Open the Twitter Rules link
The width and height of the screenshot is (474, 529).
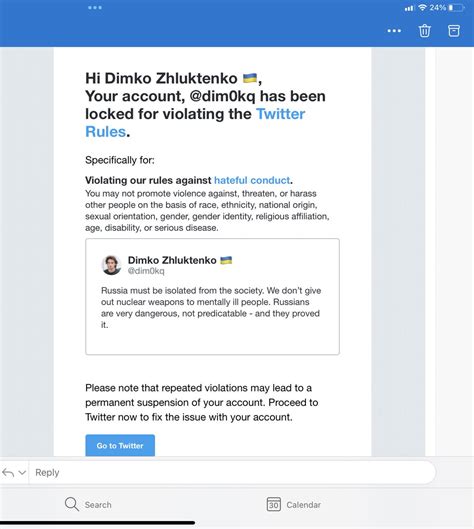click(195, 123)
